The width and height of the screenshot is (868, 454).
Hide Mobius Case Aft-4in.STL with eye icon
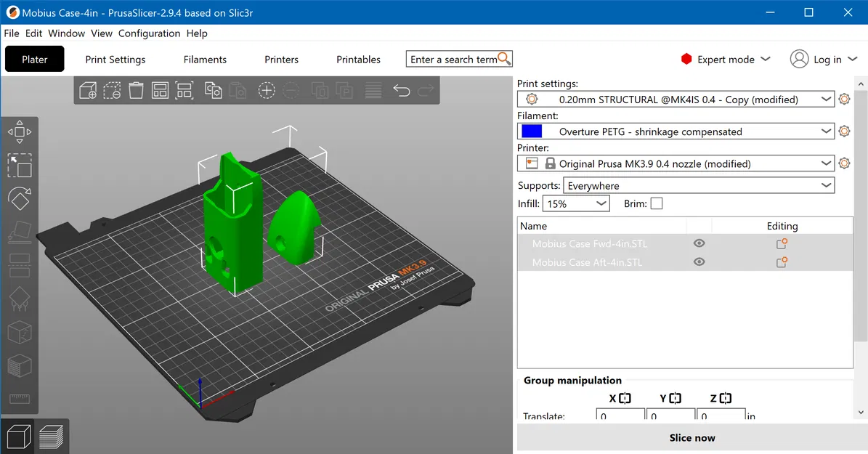coord(699,262)
